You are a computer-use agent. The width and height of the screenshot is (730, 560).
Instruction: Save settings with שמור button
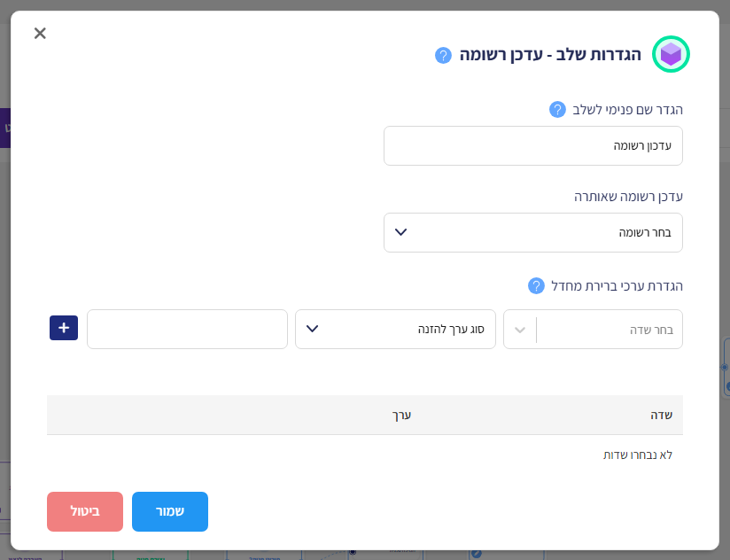pos(170,511)
